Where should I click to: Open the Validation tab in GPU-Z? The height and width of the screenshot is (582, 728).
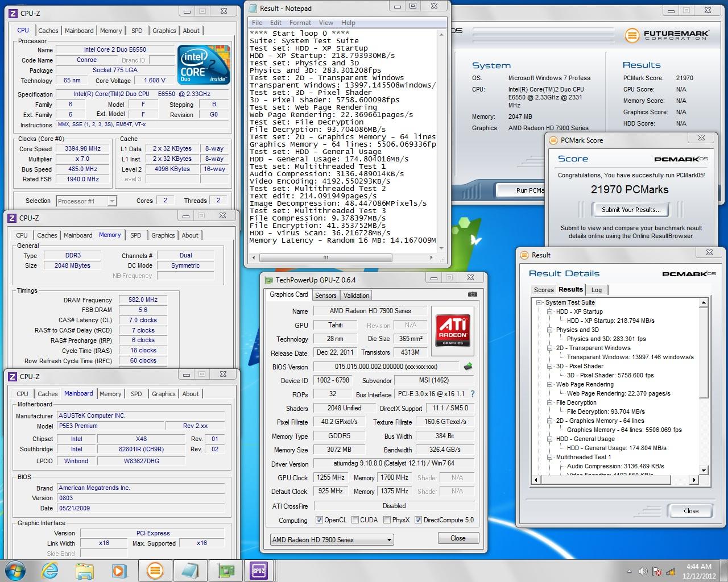pos(357,295)
